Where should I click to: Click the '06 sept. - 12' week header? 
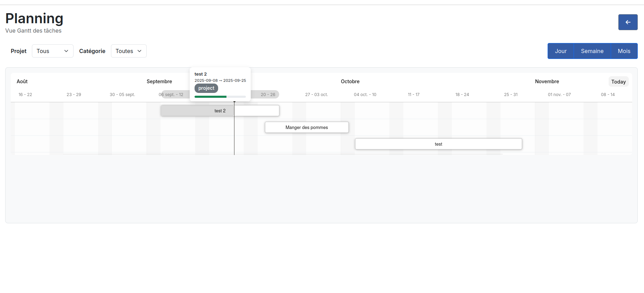[171, 95]
